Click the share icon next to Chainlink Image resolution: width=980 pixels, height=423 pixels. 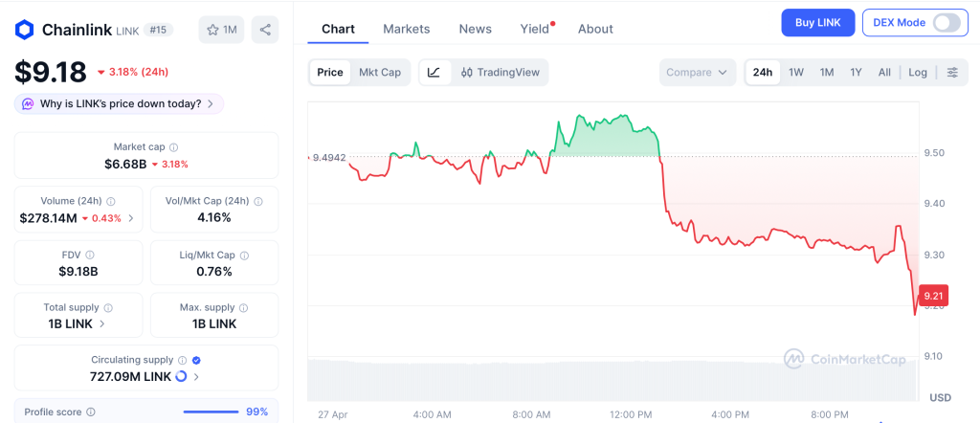(x=265, y=30)
